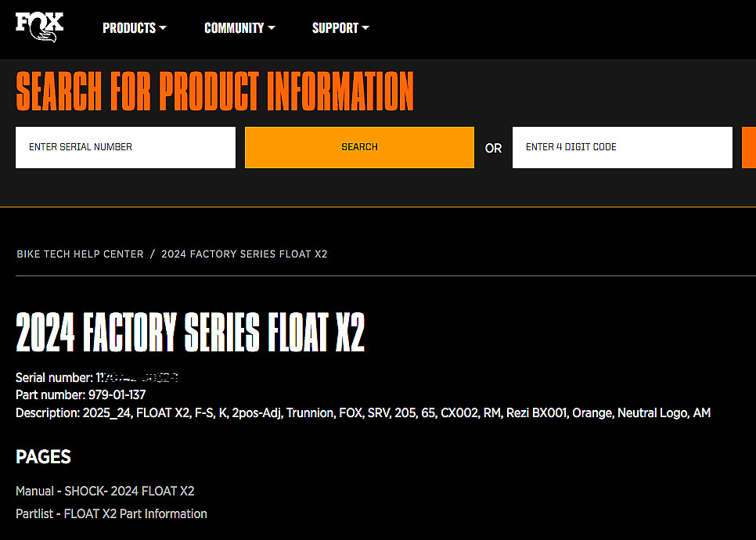The height and width of the screenshot is (540, 756).
Task: Click the large 2024 FACTORY SERIES FLOAT X2 title
Action: tap(190, 332)
